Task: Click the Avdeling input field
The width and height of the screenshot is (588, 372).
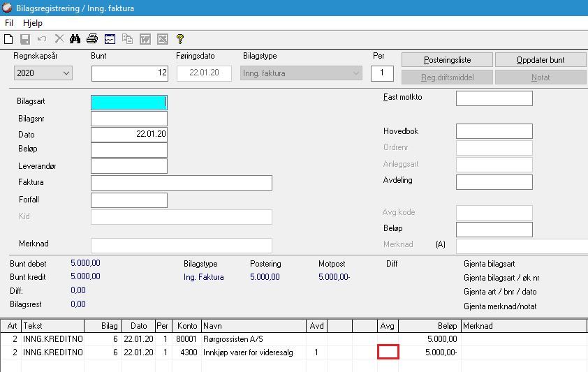Action: click(x=494, y=182)
